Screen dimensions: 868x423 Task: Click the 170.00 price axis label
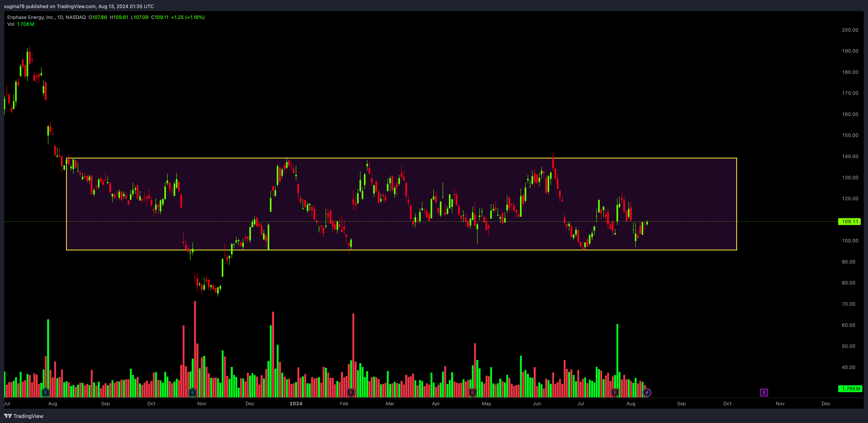850,93
